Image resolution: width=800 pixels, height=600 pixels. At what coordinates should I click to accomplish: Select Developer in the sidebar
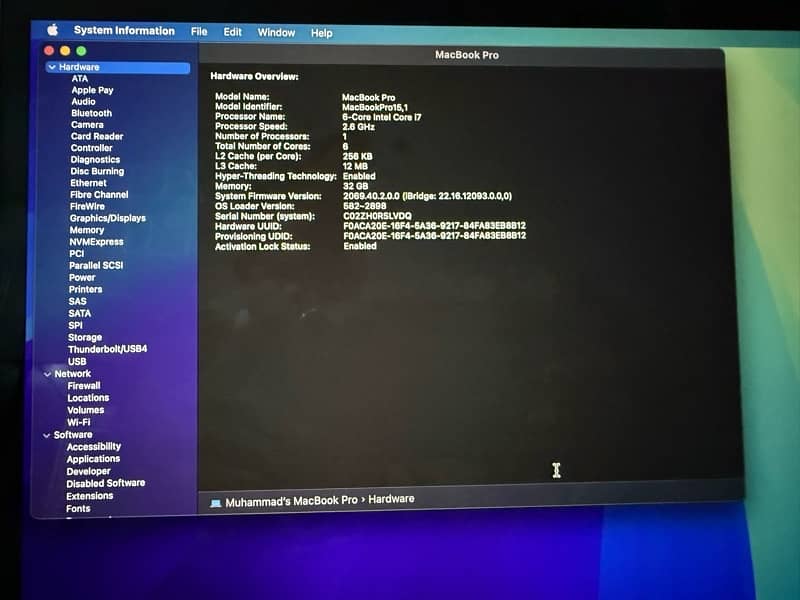point(88,472)
